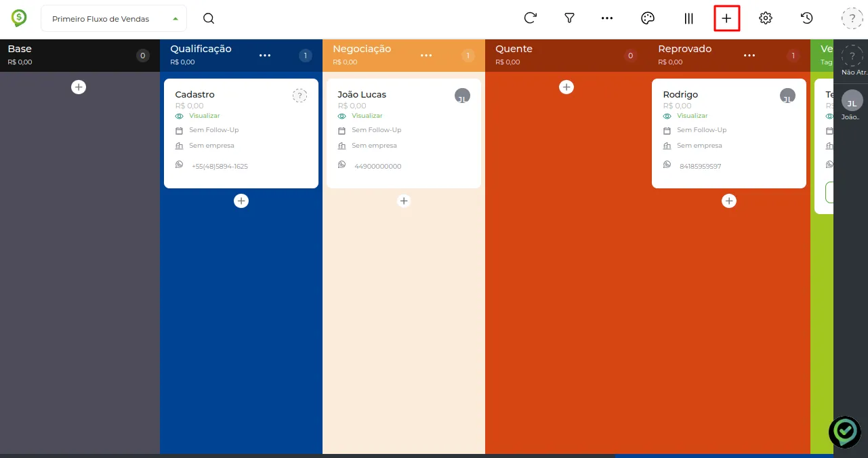Screen dimensions: 868x458
Task: Open the Reprovado column options menu
Action: pyautogui.click(x=749, y=56)
